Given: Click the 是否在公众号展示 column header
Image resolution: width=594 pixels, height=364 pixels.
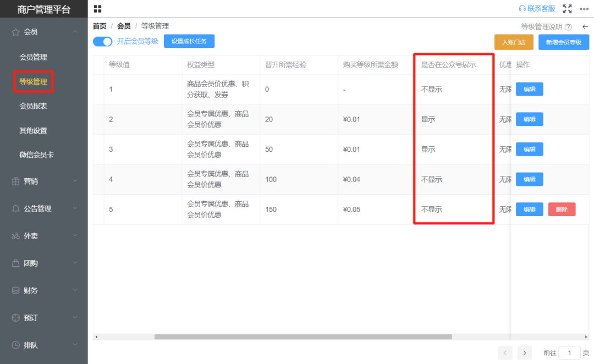Looking at the screenshot, I should pos(449,65).
